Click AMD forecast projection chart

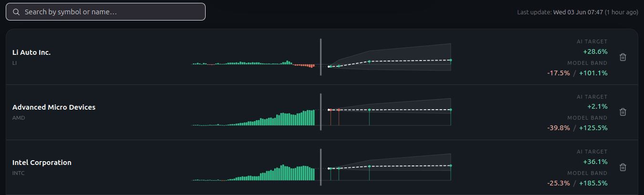click(x=390, y=112)
